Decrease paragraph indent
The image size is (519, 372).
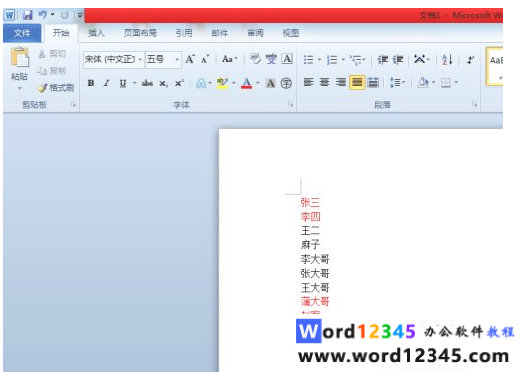382,60
